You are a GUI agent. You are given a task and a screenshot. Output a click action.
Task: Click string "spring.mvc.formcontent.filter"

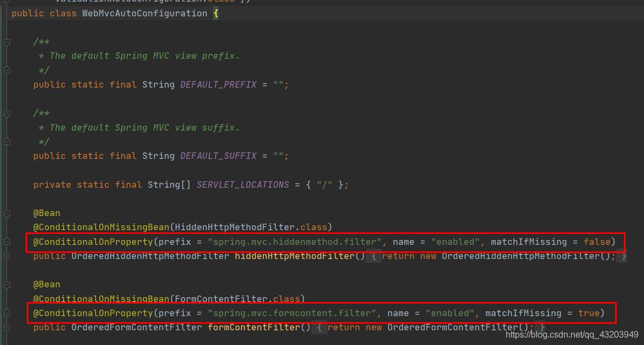coord(291,313)
